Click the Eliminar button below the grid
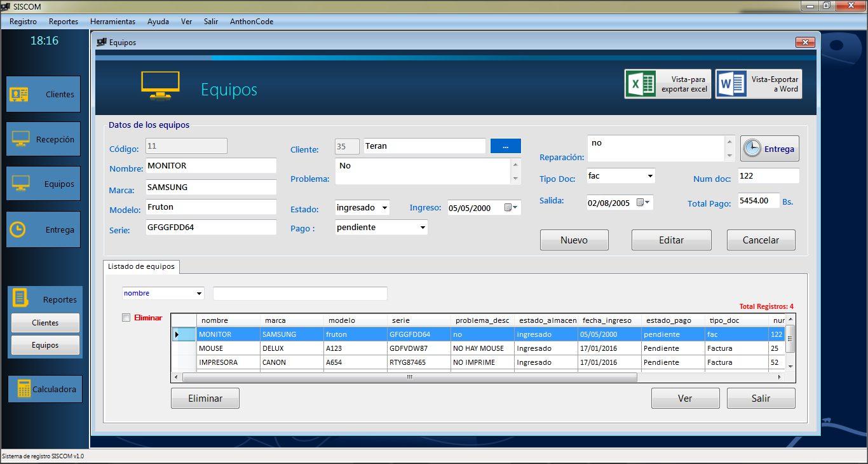This screenshot has height=464, width=868. (x=205, y=398)
